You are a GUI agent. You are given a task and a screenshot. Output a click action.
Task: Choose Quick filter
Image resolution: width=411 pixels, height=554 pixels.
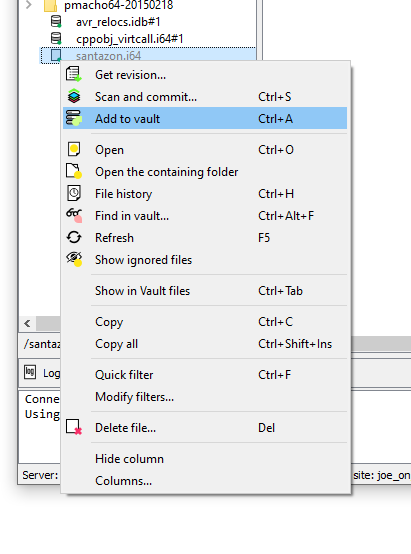click(x=205, y=375)
